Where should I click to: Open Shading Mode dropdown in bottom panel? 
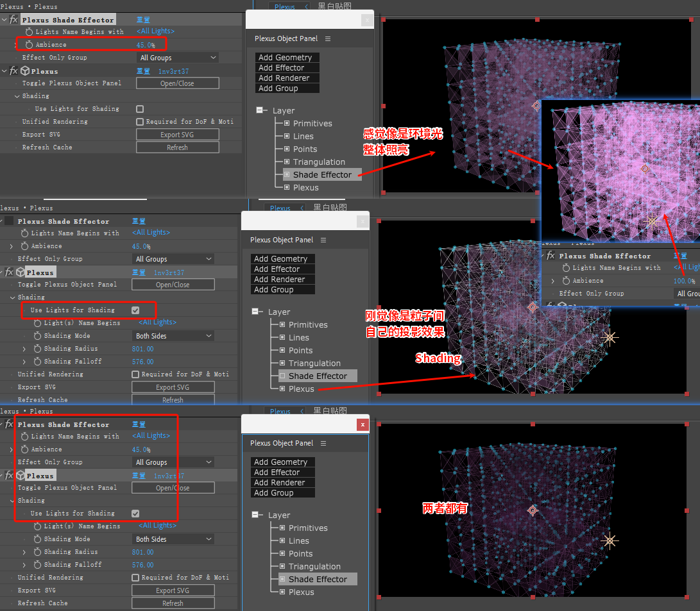(173, 539)
